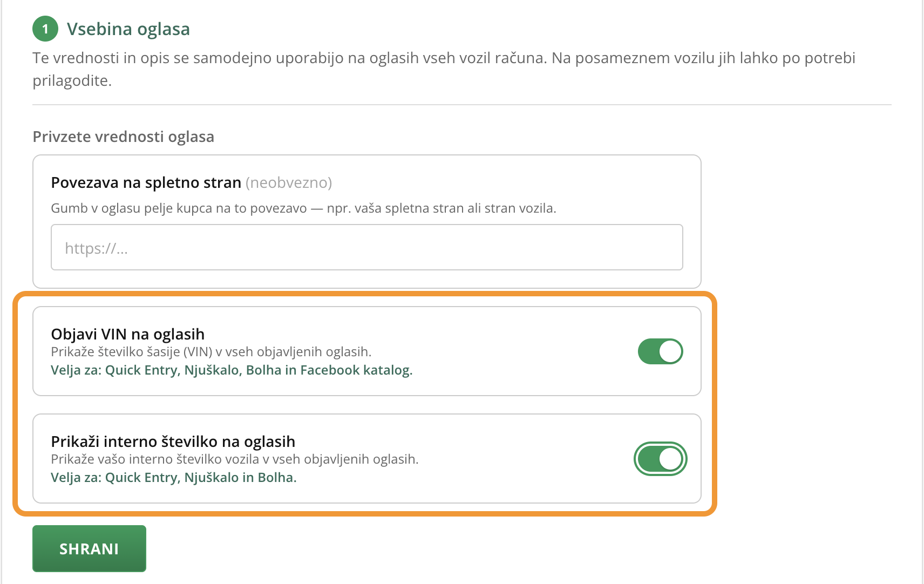Select the Vsebina oglasa section heading
Screen dimensions: 924x584
pyautogui.click(x=128, y=29)
